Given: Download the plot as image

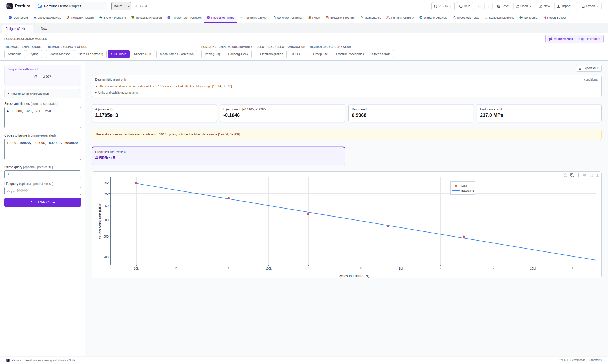Looking at the screenshot, I should (x=598, y=175).
